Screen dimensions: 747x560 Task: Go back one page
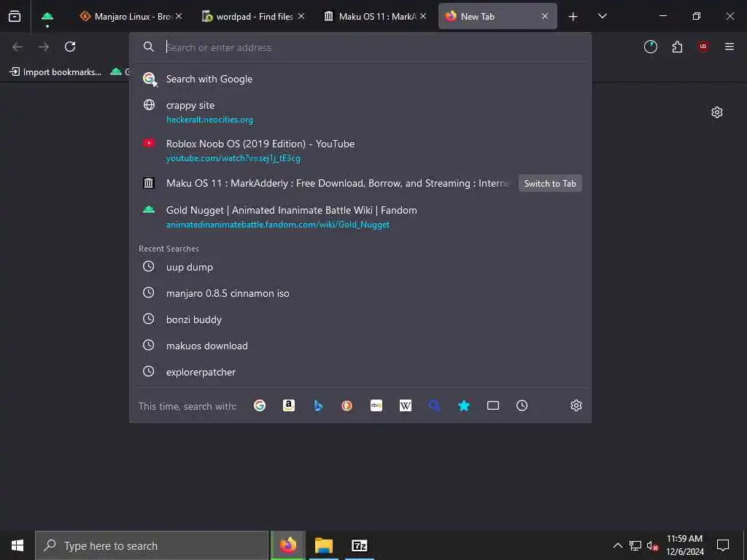tap(18, 47)
